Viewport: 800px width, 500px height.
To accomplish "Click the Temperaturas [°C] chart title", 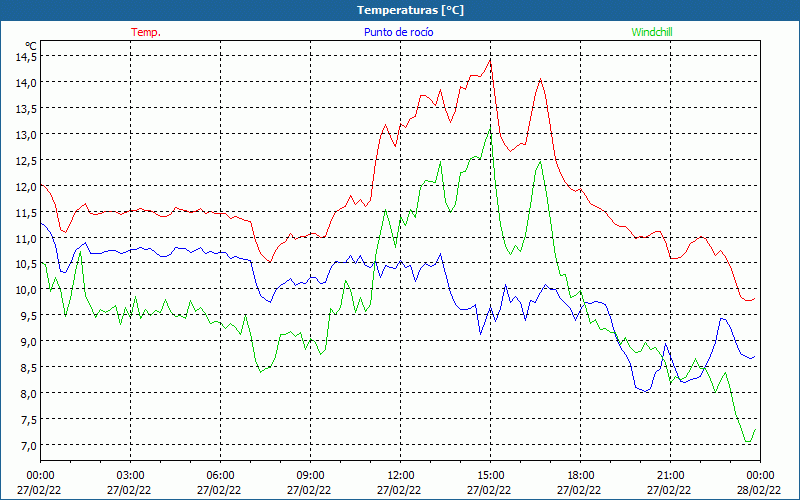I will [410, 10].
